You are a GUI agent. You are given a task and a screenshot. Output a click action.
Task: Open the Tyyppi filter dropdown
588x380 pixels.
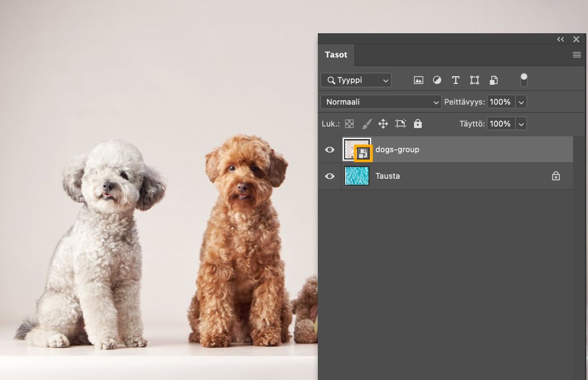356,80
